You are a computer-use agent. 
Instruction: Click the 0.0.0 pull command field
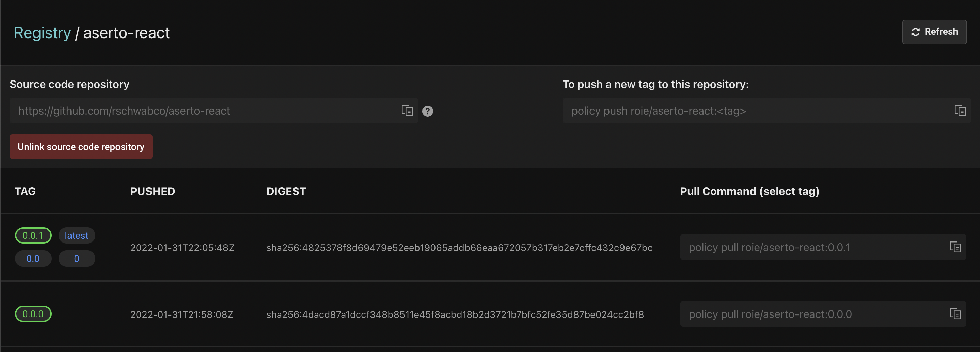(x=823, y=314)
